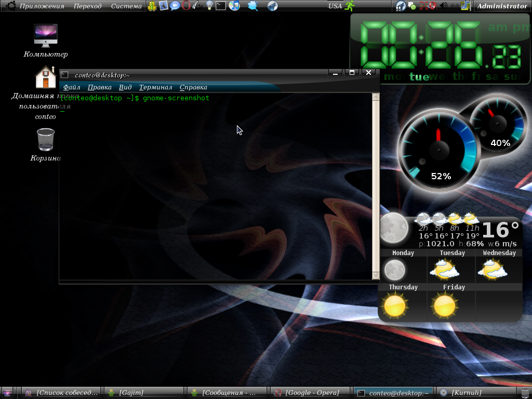Screen dimensions: 532x399
Task: Open the terminal launcher in top panel
Action: tap(221, 6)
